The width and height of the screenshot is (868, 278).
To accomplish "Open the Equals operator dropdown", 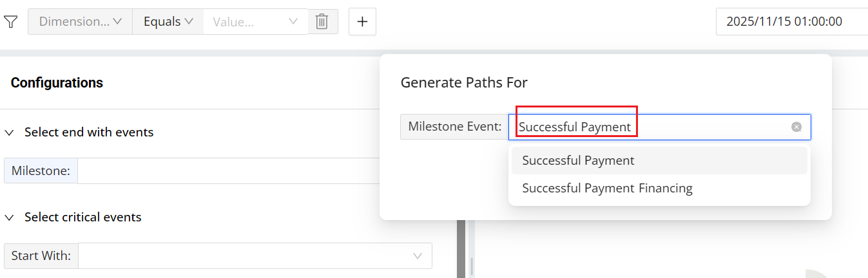I will tap(168, 22).
